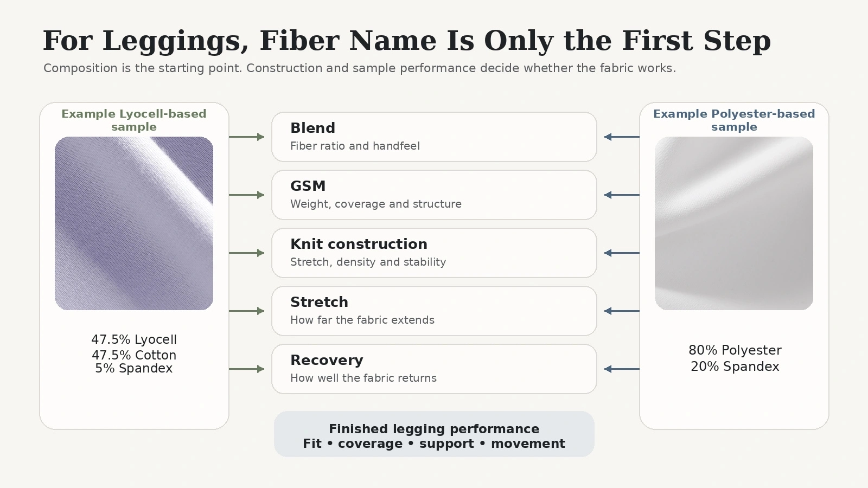Click the 80% Polyester 20% Spandex text

[x=735, y=358]
